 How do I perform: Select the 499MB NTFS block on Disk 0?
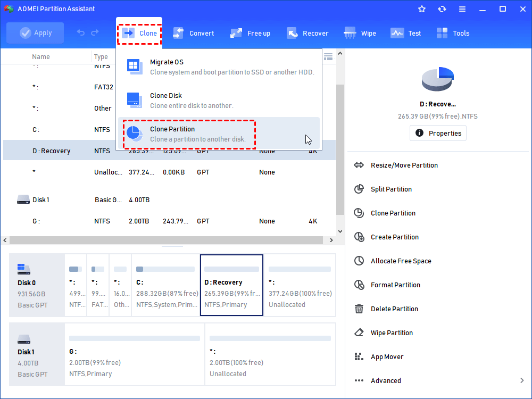[x=76, y=285]
